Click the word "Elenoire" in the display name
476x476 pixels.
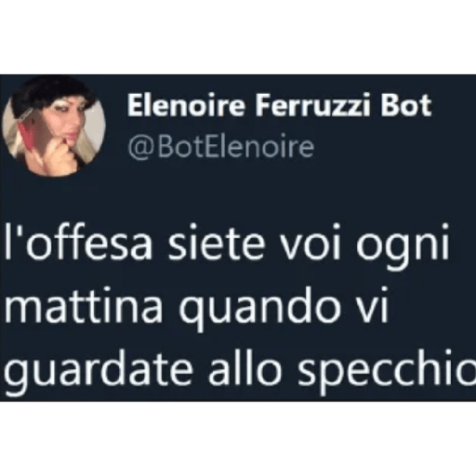(x=186, y=105)
